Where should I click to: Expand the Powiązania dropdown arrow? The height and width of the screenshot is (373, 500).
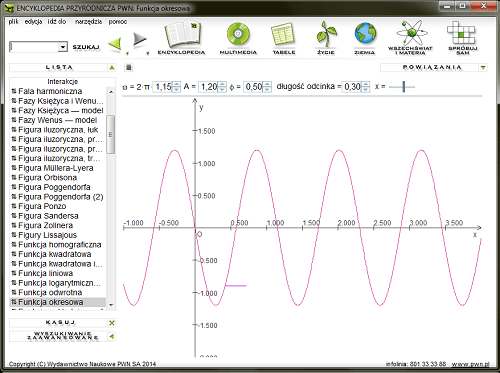tap(483, 68)
